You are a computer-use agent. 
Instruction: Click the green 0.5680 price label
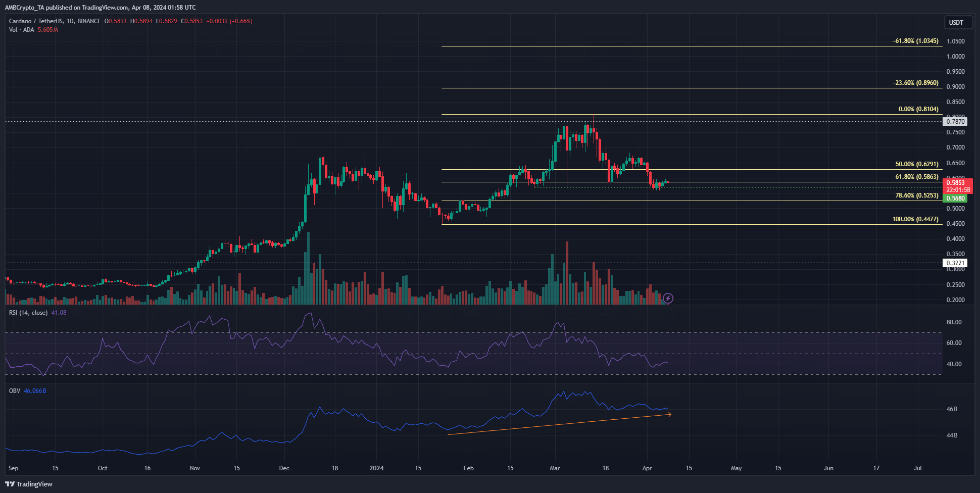coord(956,199)
